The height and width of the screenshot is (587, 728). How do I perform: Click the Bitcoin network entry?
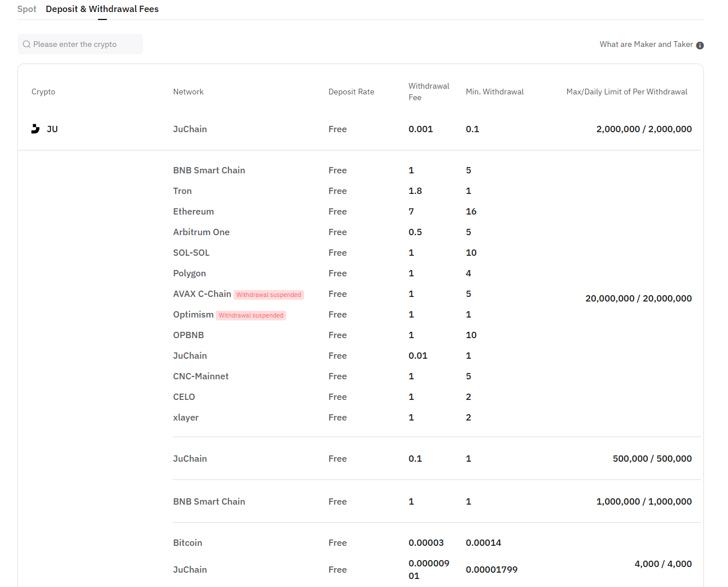(188, 542)
